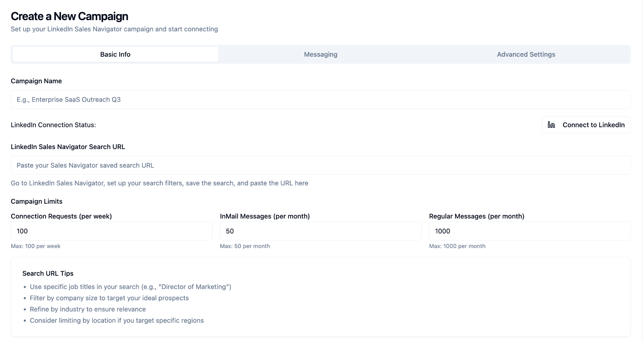The image size is (644, 341).
Task: Click the Connect to LinkedIn button
Action: (x=586, y=125)
